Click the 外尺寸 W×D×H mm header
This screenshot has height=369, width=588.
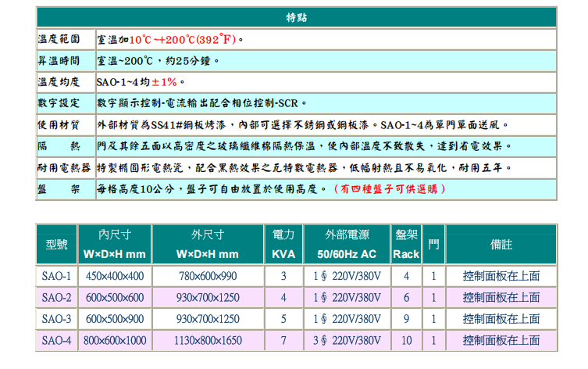[x=207, y=245]
